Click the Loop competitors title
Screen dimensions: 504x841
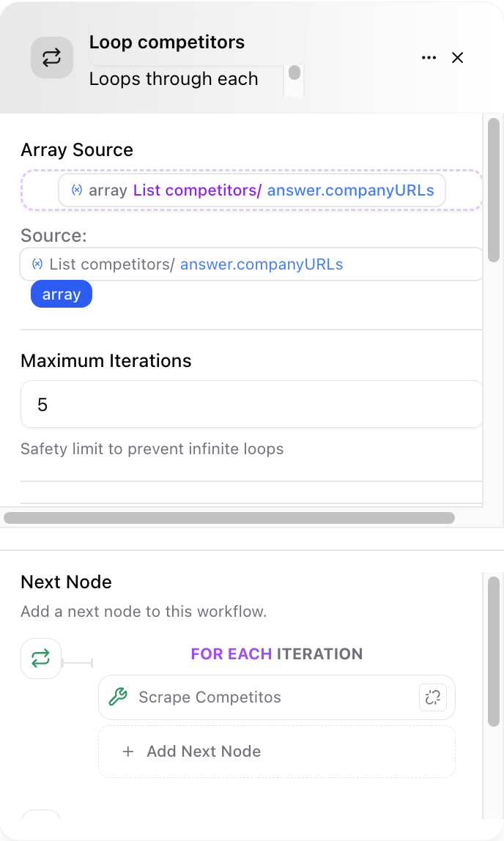166,42
